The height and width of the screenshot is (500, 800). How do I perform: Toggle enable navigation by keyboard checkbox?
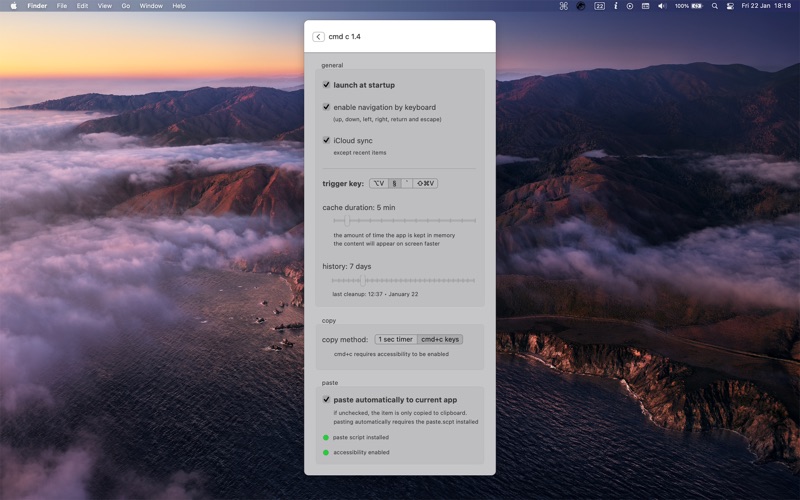tap(327, 107)
